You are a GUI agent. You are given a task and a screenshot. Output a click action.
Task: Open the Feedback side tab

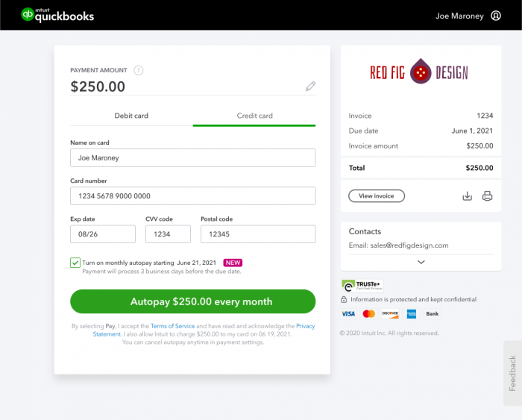pyautogui.click(x=512, y=373)
